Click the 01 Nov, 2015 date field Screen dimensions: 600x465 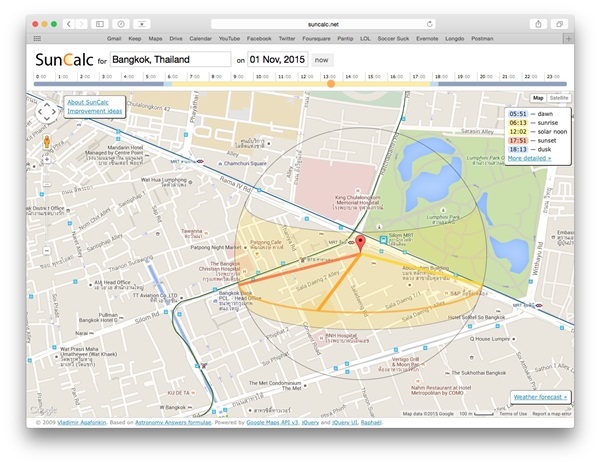click(277, 60)
